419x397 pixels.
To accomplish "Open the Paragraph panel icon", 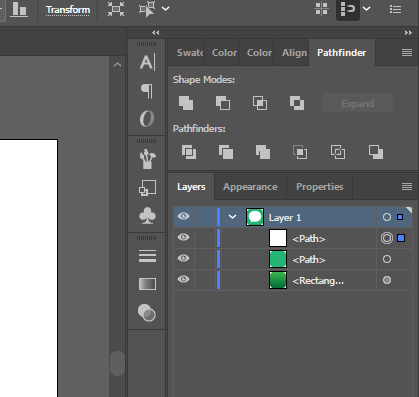I will 147,91.
